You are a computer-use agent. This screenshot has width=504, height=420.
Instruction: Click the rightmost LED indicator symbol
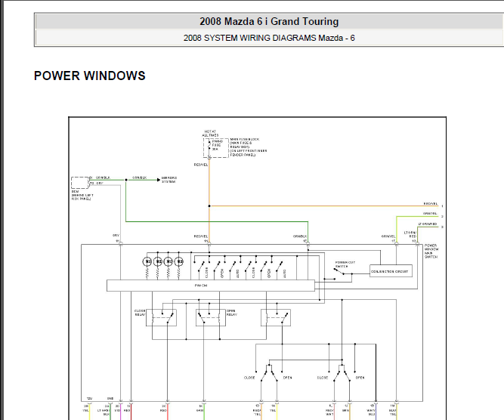pos(179,262)
